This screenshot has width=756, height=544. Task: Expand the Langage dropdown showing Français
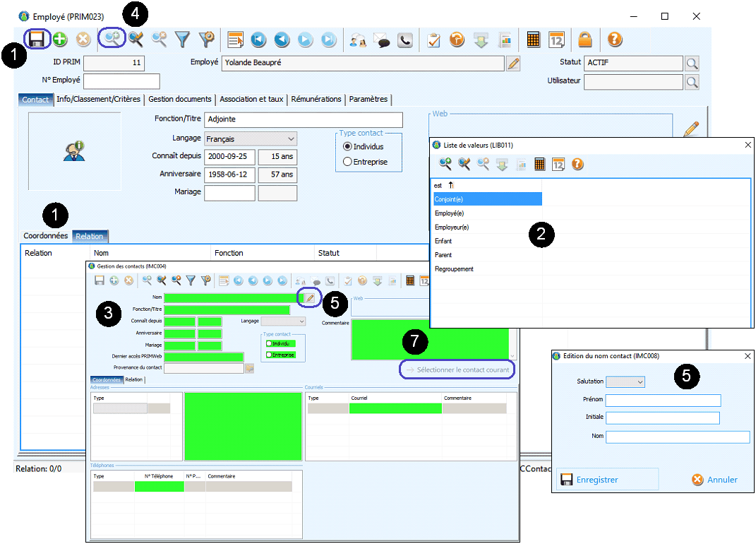click(251, 139)
